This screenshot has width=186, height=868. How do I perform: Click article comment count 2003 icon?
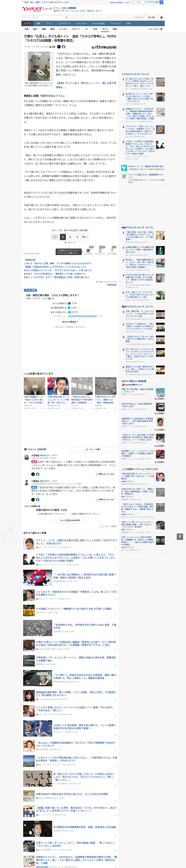pos(45,47)
